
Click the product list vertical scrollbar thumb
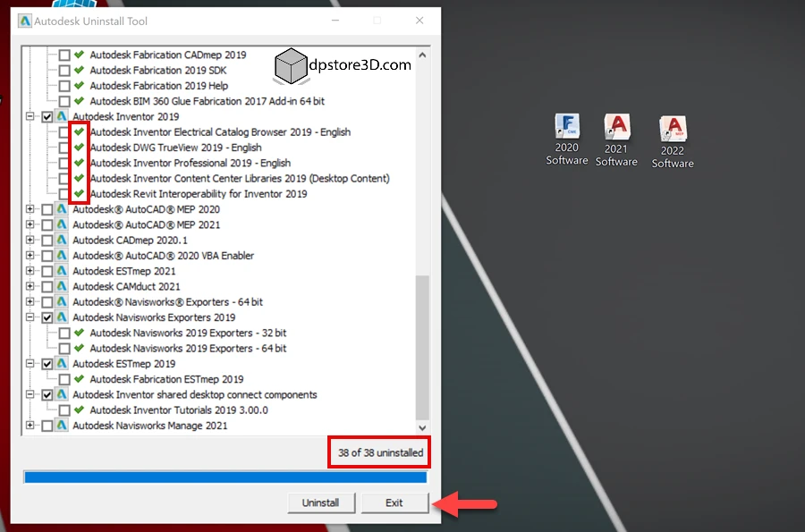(422, 348)
